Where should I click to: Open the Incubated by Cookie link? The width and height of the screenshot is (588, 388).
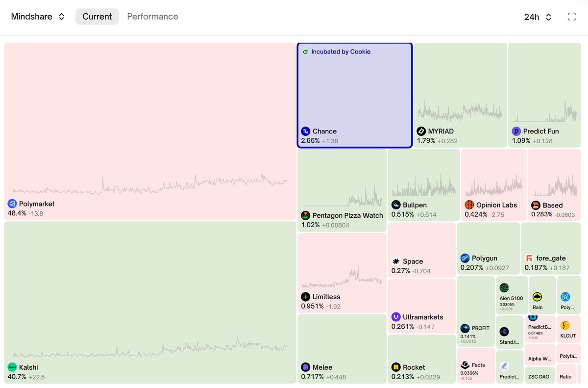(341, 52)
